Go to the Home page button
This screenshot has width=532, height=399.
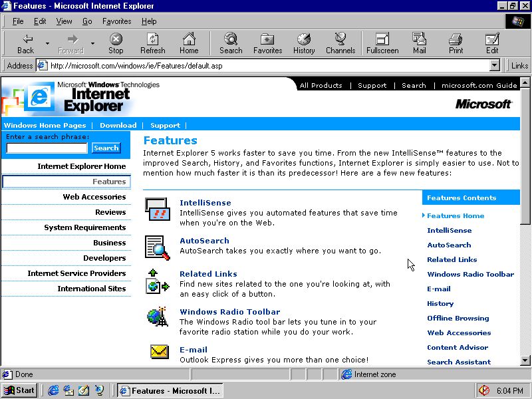coord(189,44)
